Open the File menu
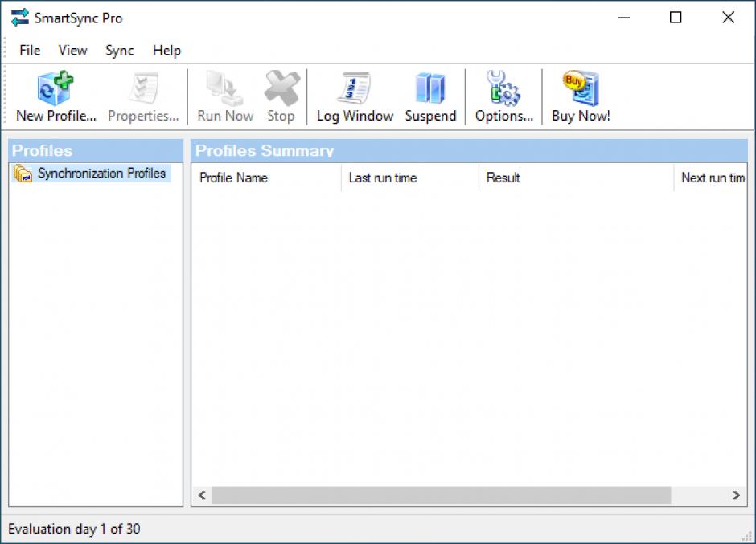The width and height of the screenshot is (756, 544). (30, 50)
